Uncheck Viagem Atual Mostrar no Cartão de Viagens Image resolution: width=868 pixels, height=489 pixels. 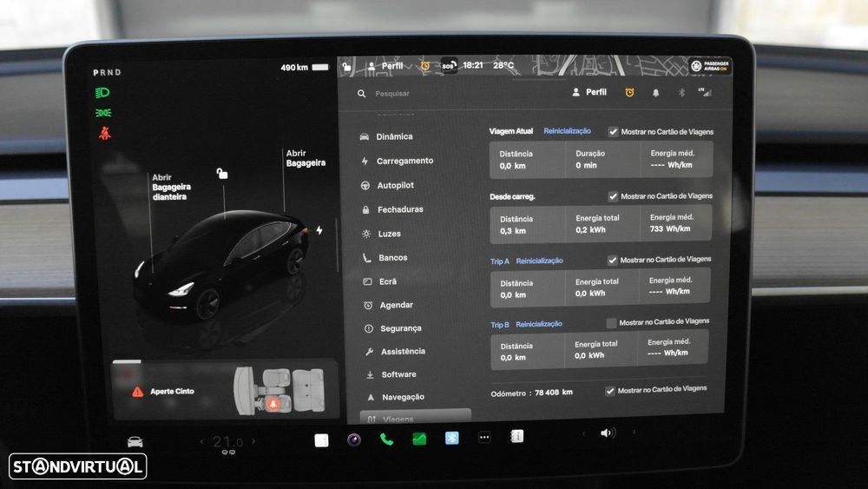click(613, 132)
